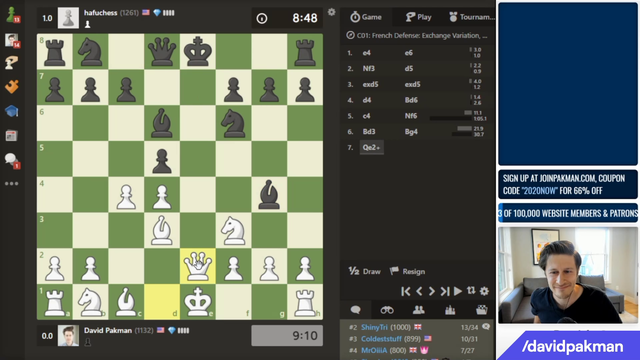Open the chat bubble tab
The image size is (640, 360).
click(x=356, y=310)
